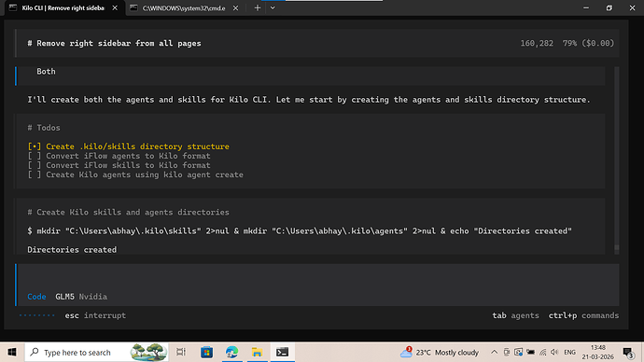Minimize the terminal window
The image size is (644, 362).
(x=586, y=7)
